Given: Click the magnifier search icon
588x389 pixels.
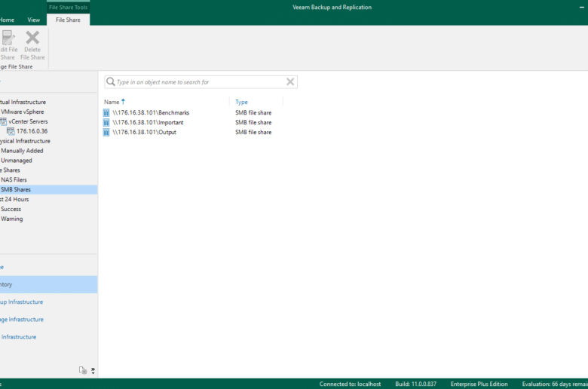Looking at the screenshot, I should click(x=111, y=81).
